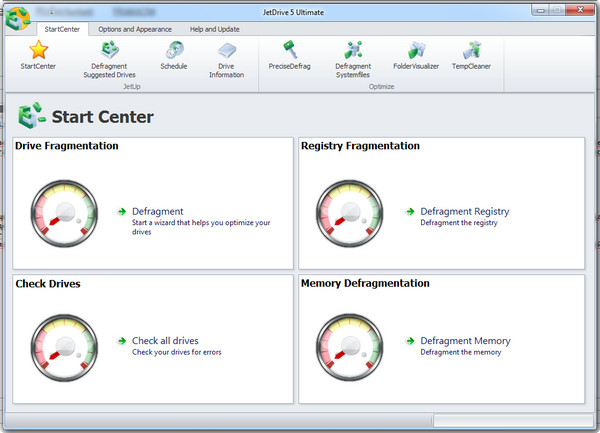Select the Check all drives link
600x433 pixels.
point(164,341)
